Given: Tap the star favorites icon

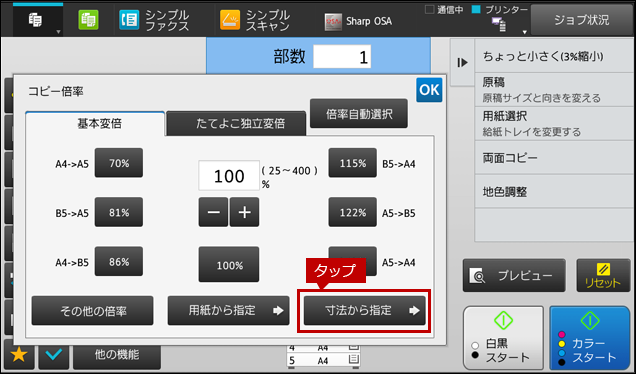Looking at the screenshot, I should click(x=19, y=355).
